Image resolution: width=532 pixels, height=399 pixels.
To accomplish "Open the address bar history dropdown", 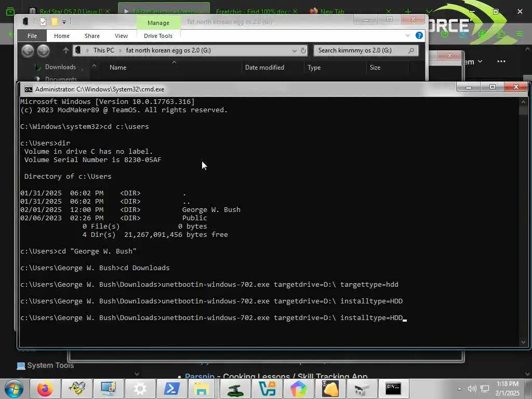I will pos(294,51).
